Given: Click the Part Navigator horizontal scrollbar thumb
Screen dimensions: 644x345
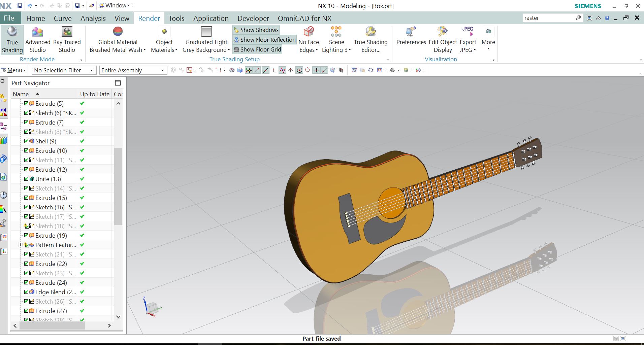Looking at the screenshot, I should pyautogui.click(x=52, y=325).
